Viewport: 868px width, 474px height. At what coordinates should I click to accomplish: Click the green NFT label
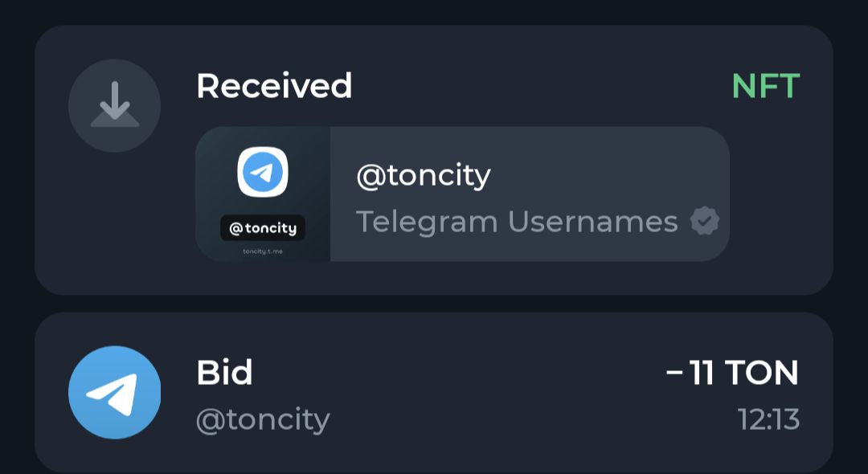(x=765, y=87)
